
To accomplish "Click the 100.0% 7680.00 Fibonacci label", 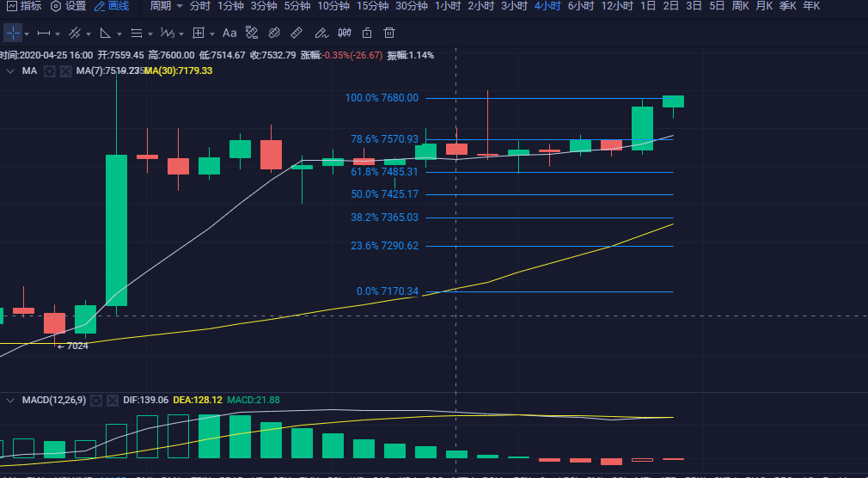I will coord(382,98).
